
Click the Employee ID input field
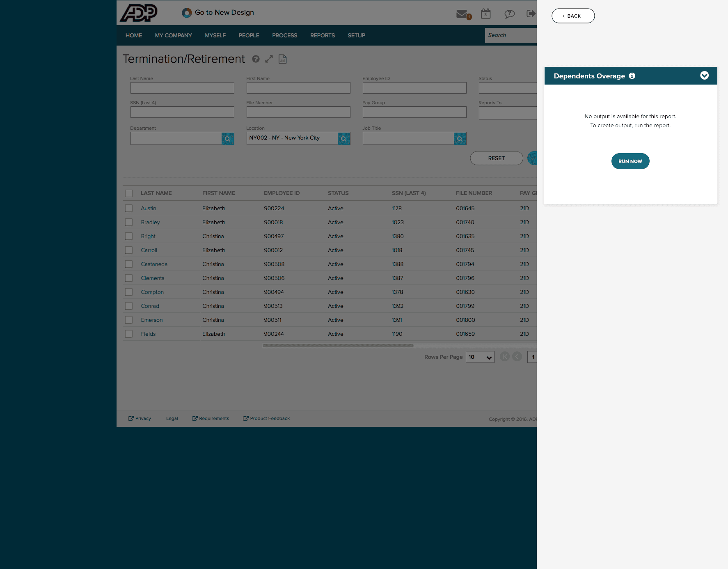414,88
